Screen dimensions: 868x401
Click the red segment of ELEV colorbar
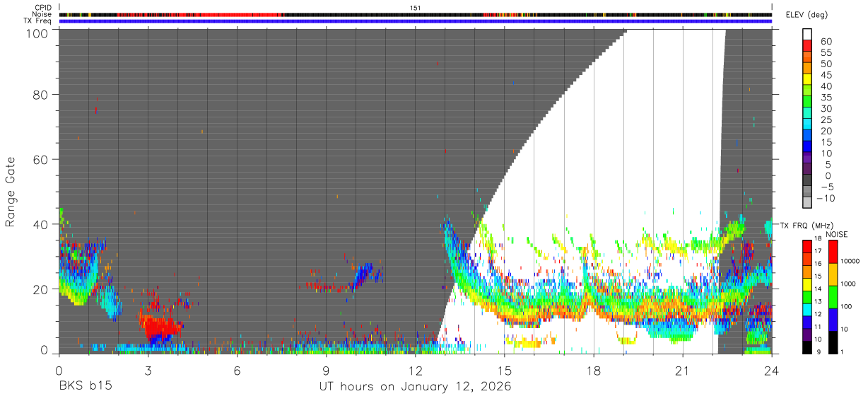pos(807,45)
